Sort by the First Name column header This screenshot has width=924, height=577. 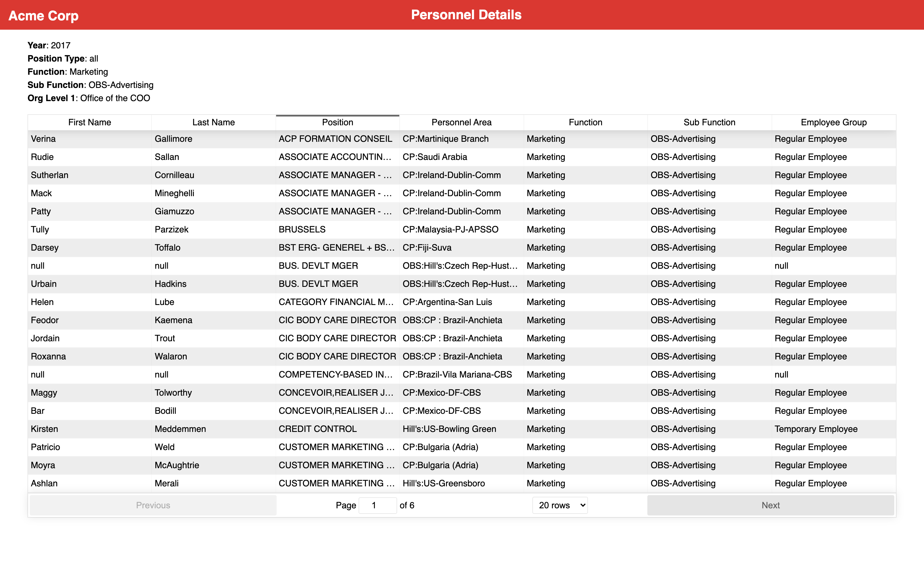tap(89, 122)
